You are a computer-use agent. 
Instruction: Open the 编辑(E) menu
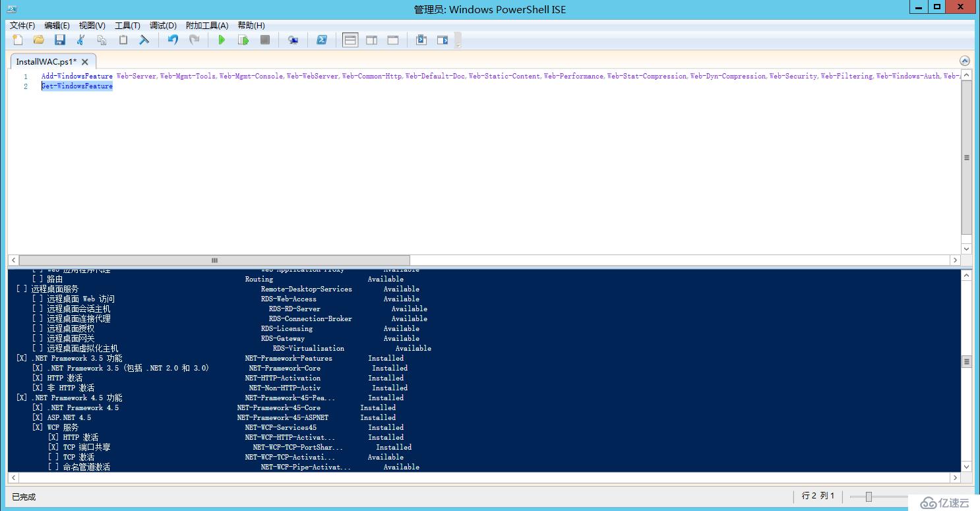tap(57, 25)
